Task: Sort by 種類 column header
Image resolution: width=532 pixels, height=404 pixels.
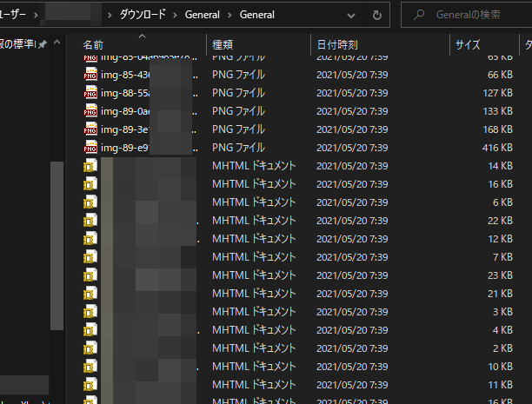Action: [223, 45]
